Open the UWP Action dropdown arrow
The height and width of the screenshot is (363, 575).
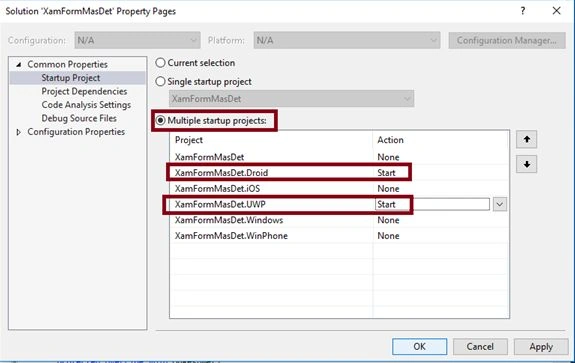tap(499, 204)
